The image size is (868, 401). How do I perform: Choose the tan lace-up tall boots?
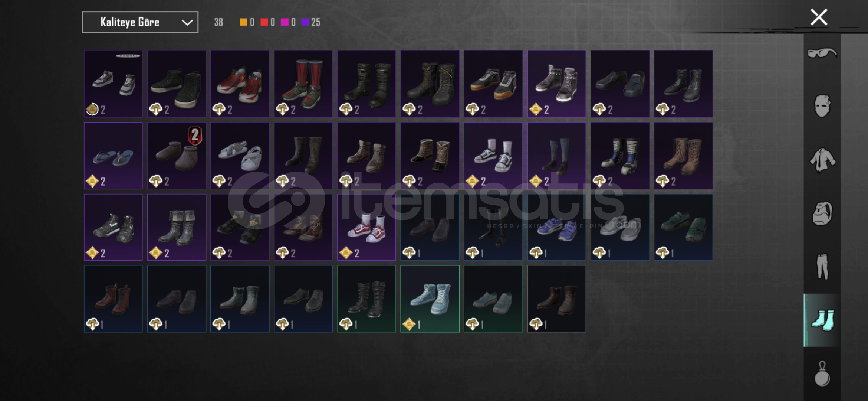click(683, 156)
